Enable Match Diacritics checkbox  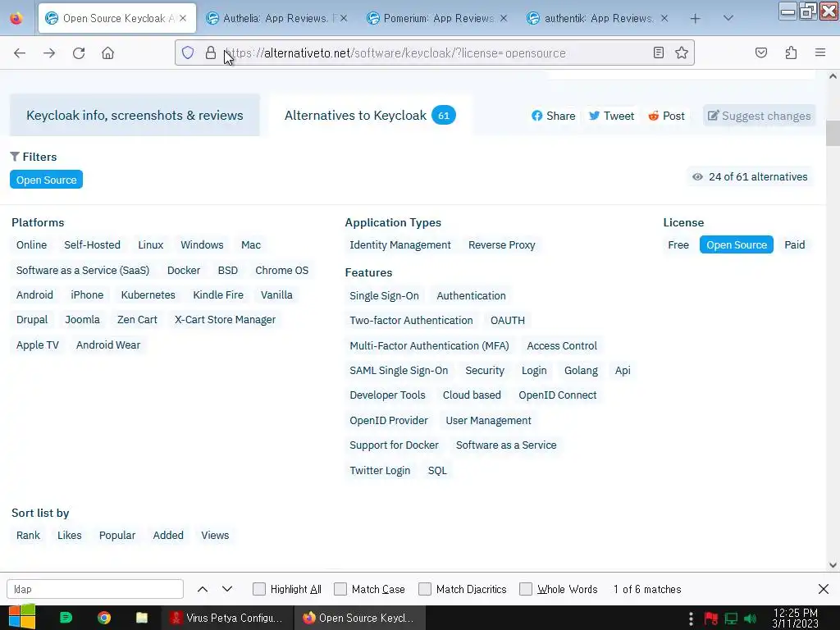[425, 589]
